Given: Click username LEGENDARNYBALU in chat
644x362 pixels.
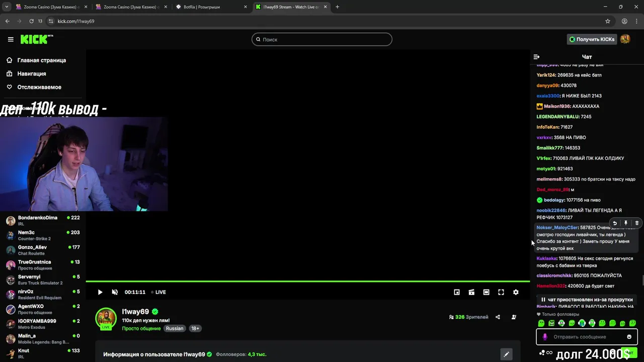Looking at the screenshot, I should (557, 117).
